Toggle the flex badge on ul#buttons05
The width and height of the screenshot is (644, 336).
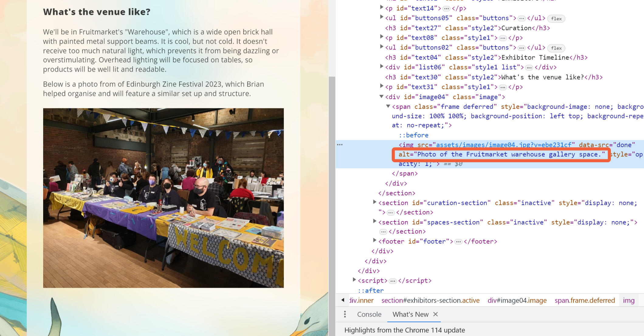click(556, 19)
